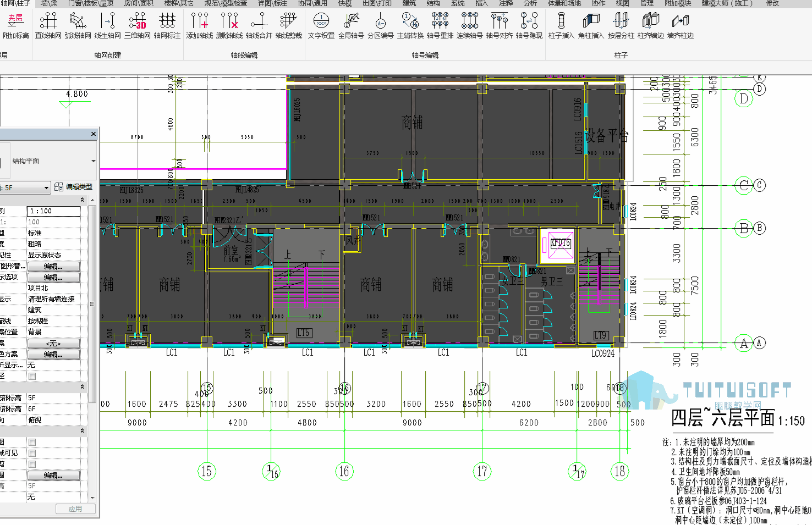Image resolution: width=812 pixels, height=525 pixels.
Task: Click the 轴号重排 renumber axis icon
Action: (440, 25)
